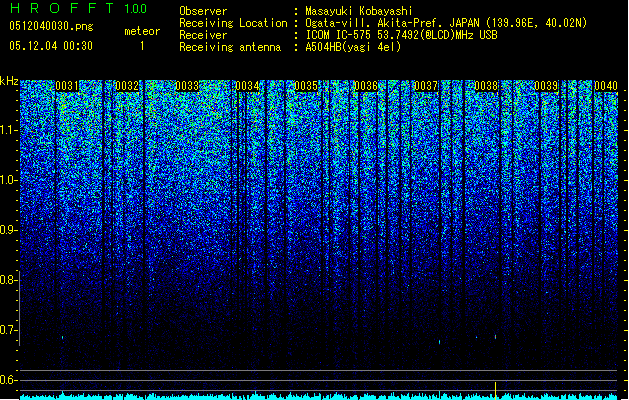Click the 0.8 frequency axis label
Image resolution: width=629 pixels, height=400 pixels.
coord(8,280)
